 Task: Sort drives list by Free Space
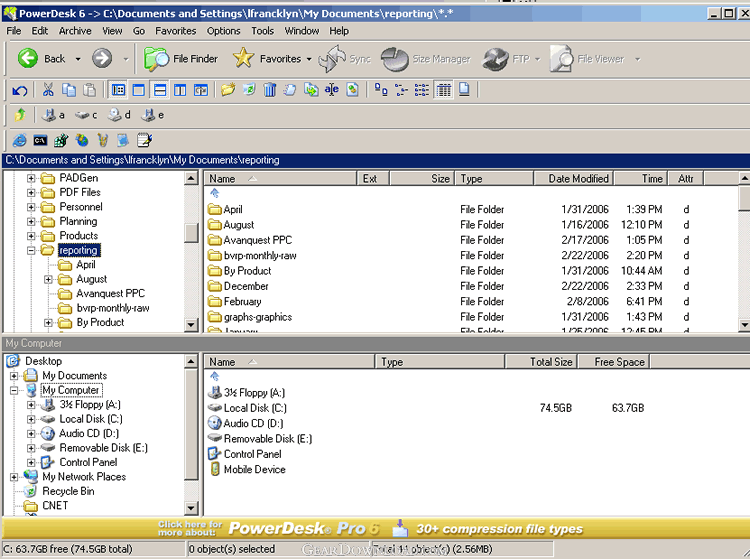click(614, 362)
